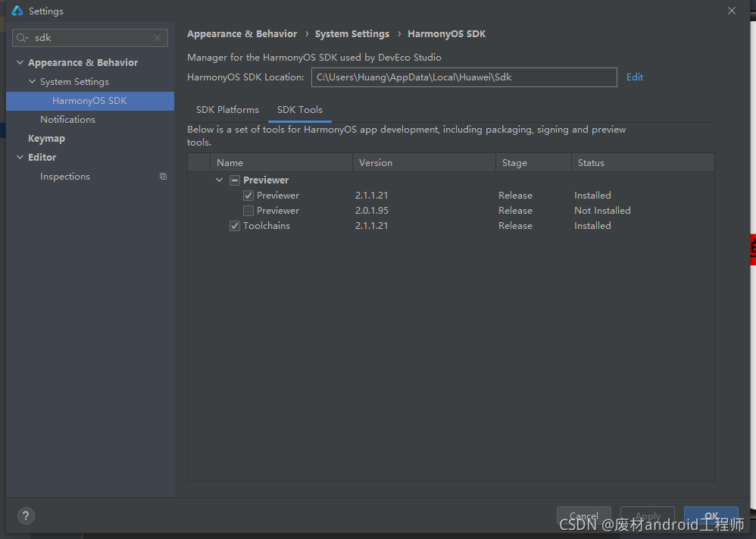Screen dimensions: 756x539
Task: Click Release stage of Previewer 2.0.1.95
Action: [x=515, y=211]
